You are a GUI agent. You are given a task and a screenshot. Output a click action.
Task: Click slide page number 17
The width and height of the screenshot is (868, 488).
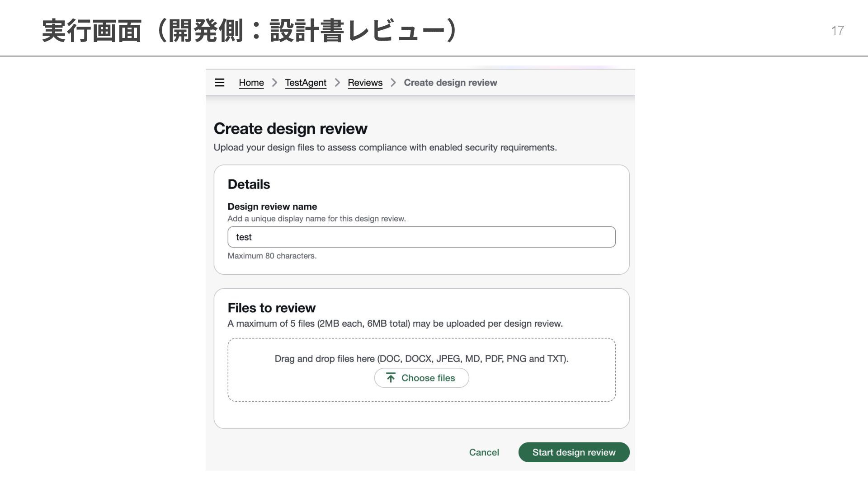(837, 30)
